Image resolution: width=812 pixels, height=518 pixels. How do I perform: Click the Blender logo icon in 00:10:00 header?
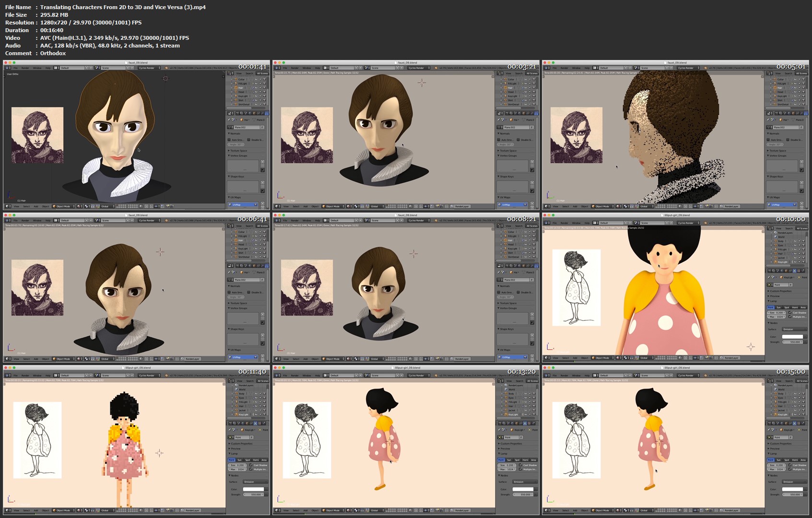706,223
